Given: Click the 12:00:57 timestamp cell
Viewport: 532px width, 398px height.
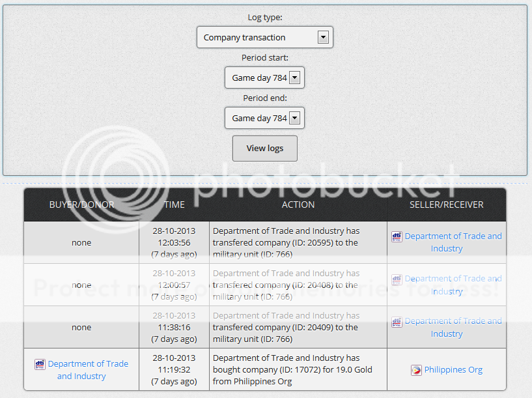Looking at the screenshot, I should click(174, 285).
